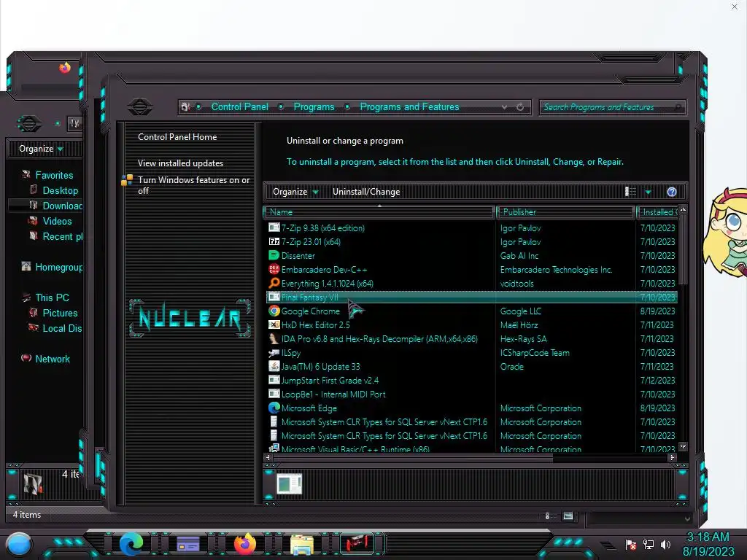Click the vertical scrollbar up arrow
Viewport: 747px width, 560px height.
683,209
